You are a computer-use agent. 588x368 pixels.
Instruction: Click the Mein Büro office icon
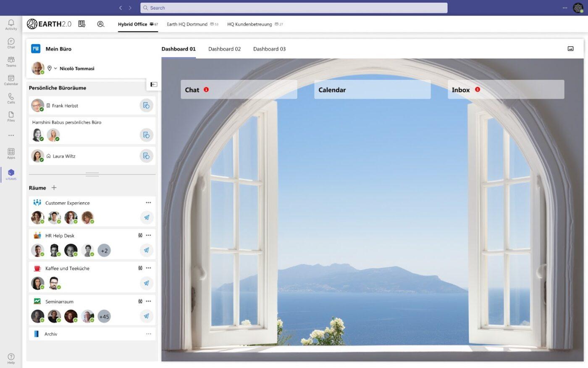coord(36,49)
